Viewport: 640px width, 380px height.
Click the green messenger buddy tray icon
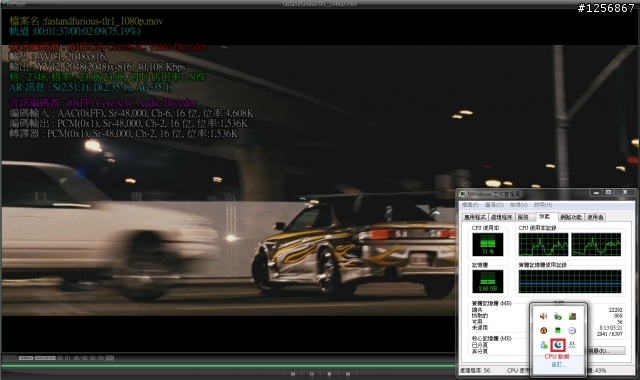[x=543, y=345]
